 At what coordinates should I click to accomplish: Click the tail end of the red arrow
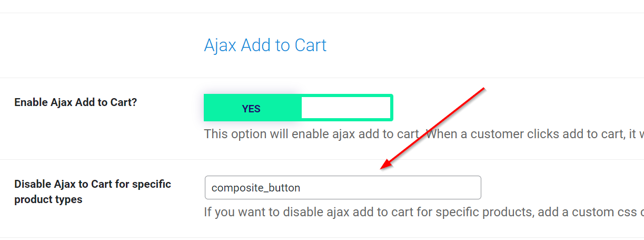482,89
